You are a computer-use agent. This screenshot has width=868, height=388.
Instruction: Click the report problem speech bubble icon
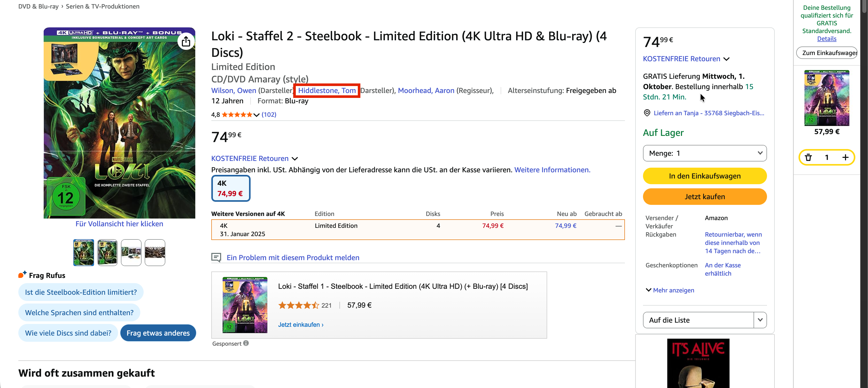pos(216,258)
